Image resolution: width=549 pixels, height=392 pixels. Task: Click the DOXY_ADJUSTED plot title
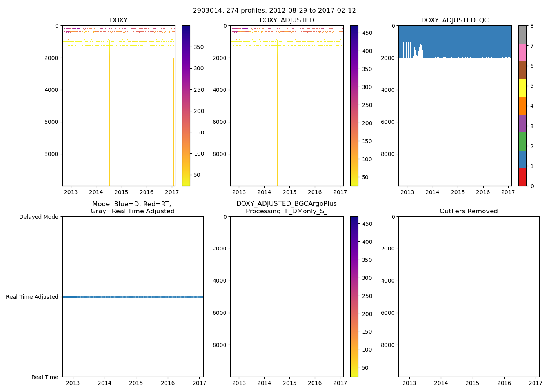click(x=287, y=20)
